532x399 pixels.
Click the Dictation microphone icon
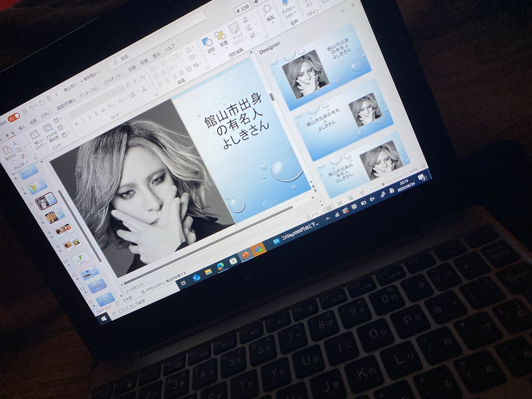point(285,3)
